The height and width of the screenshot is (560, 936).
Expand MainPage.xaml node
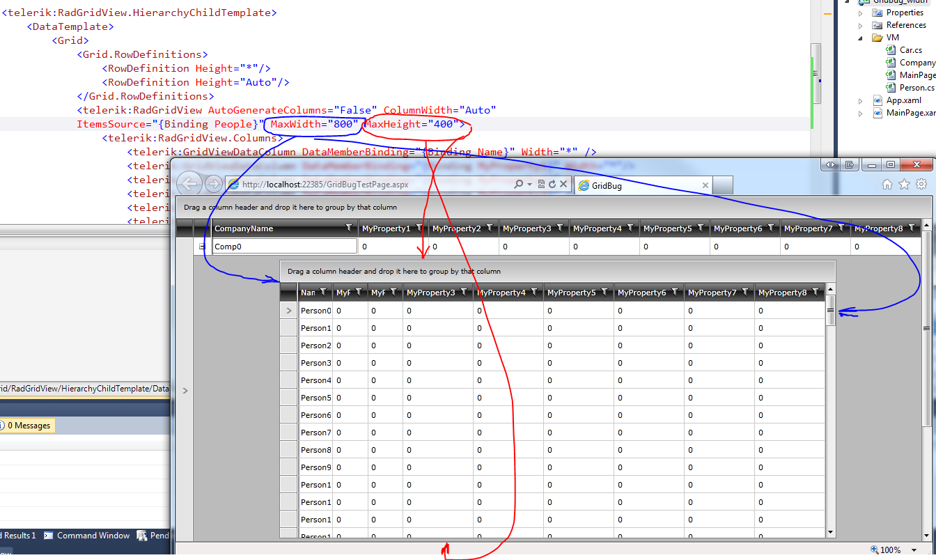tap(861, 113)
